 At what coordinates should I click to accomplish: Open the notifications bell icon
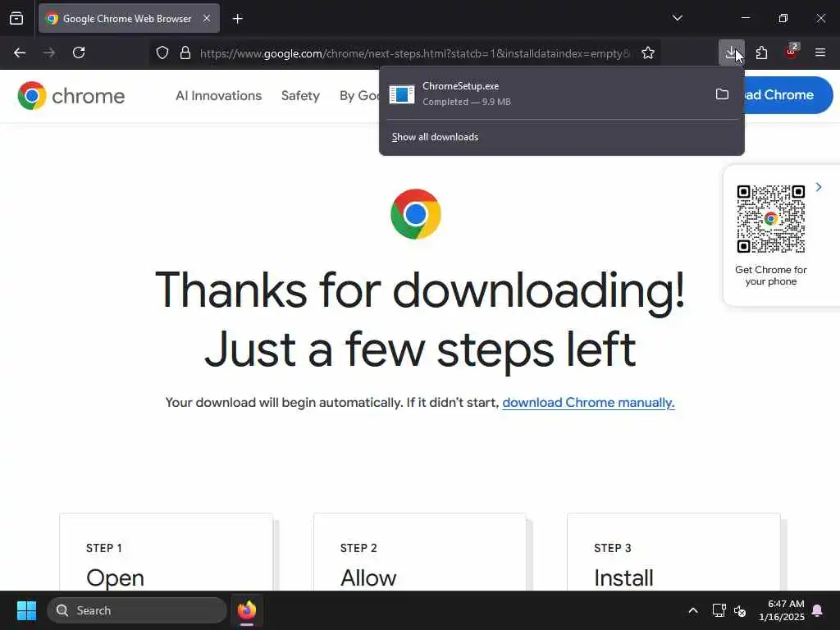point(818,610)
